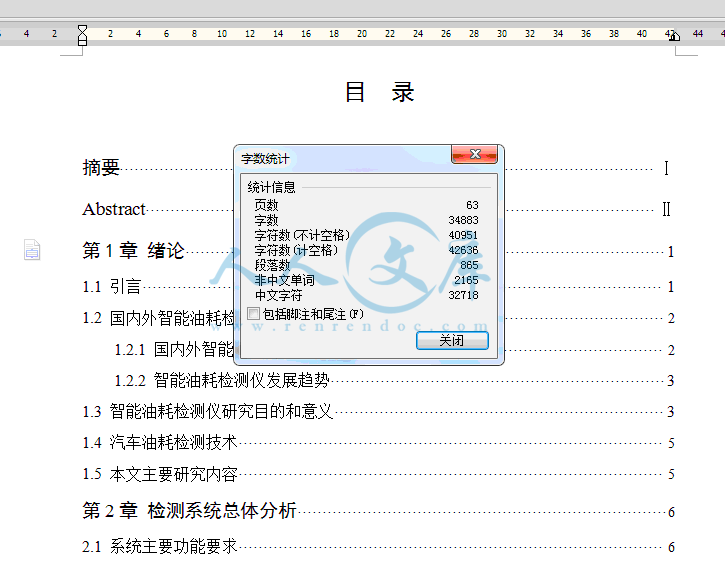This screenshot has width=725, height=567.
Task: Click page number 6 of 第2章 entry
Action: tap(671, 512)
